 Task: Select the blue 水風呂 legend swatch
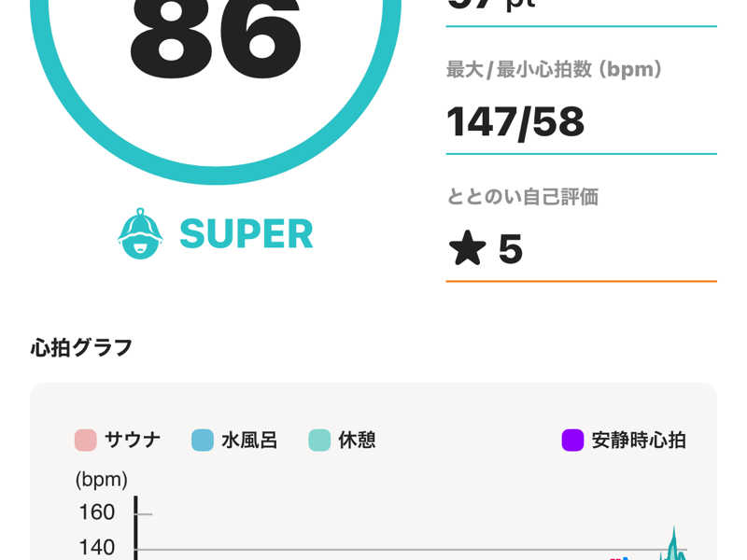point(203,440)
